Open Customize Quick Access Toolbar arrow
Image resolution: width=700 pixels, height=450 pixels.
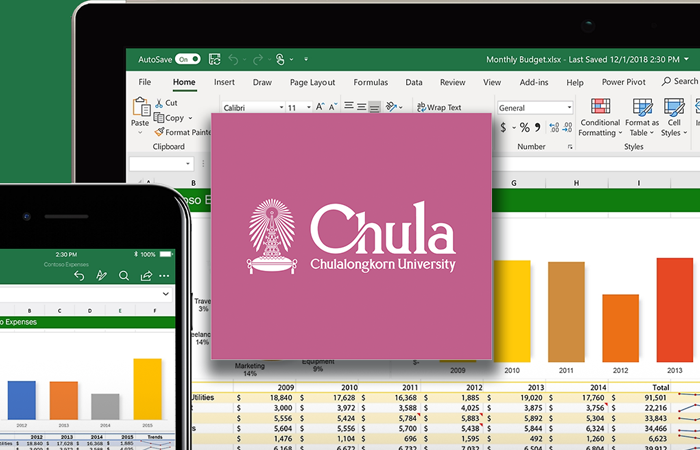tap(306, 59)
